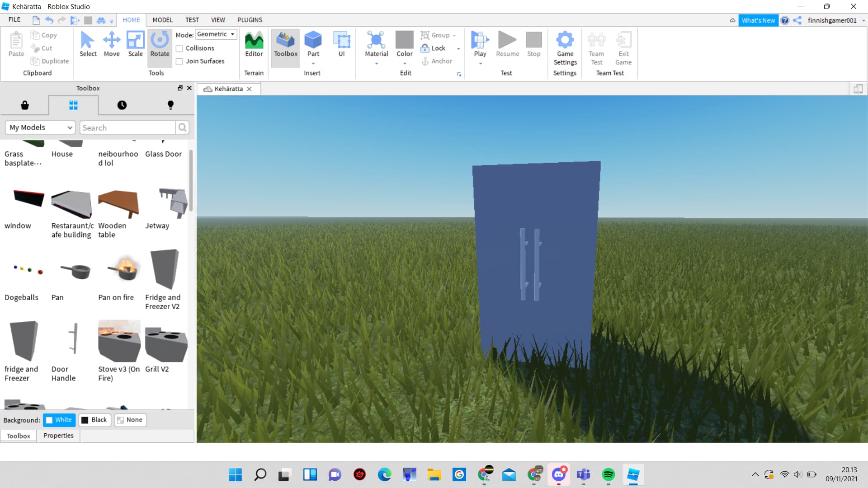Click the Lock button in Edit group

(433, 48)
